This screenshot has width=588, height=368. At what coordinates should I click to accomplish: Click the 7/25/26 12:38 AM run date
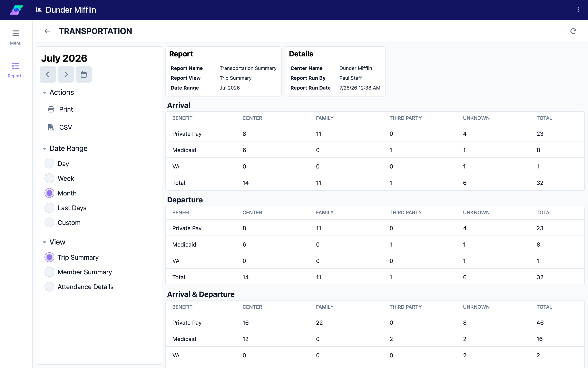coord(360,88)
